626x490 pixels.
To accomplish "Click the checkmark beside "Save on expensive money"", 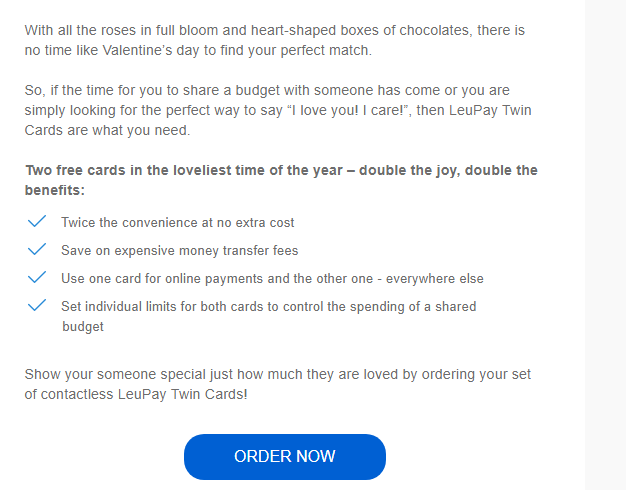I will pos(37,249).
